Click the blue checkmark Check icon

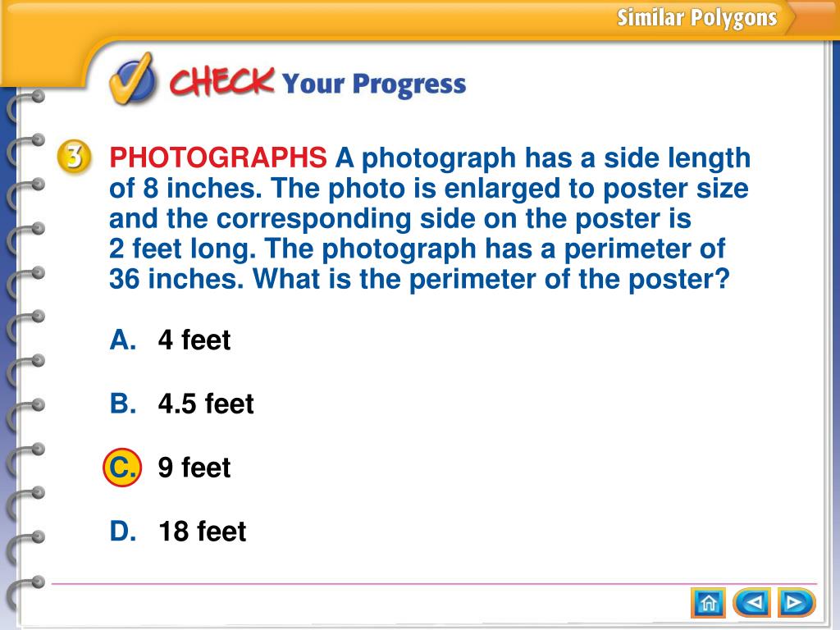(133, 80)
